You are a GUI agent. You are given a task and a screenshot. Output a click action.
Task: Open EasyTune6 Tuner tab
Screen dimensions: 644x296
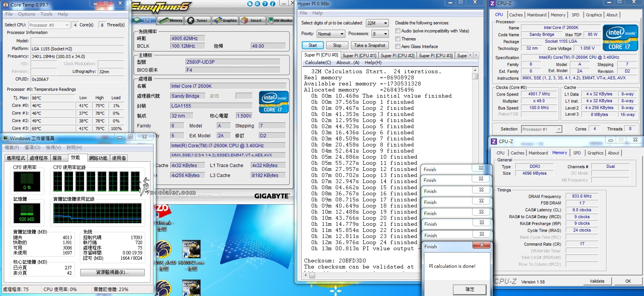[198, 21]
